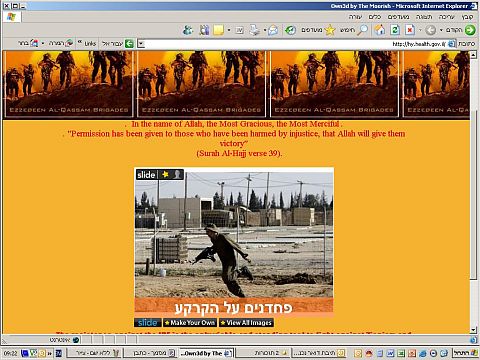Viewport: 480px width, 360px height.
Task: Open the כלים (Tools) menu
Action: point(374,17)
